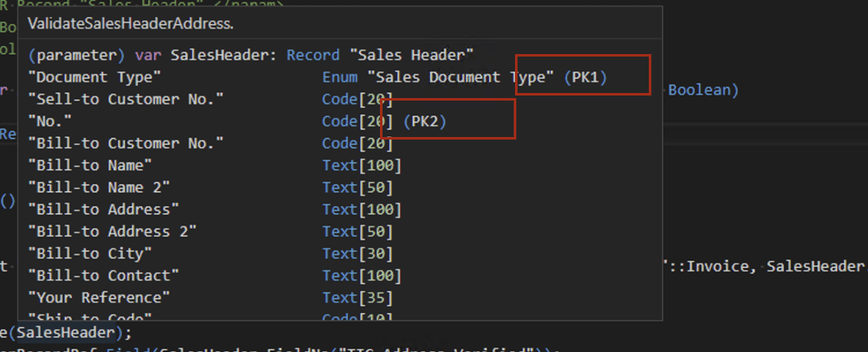
Task: Click the "Bill-to City" field entry
Action: pyautogui.click(x=90, y=253)
